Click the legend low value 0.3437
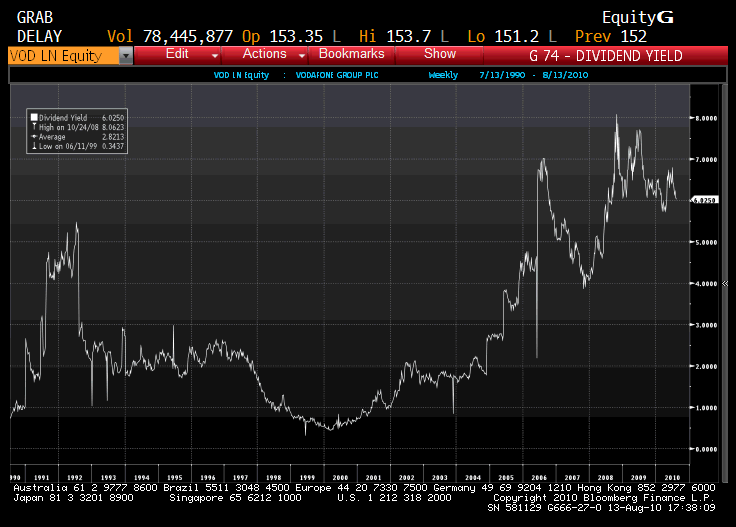The height and width of the screenshot is (527, 736). click(113, 146)
